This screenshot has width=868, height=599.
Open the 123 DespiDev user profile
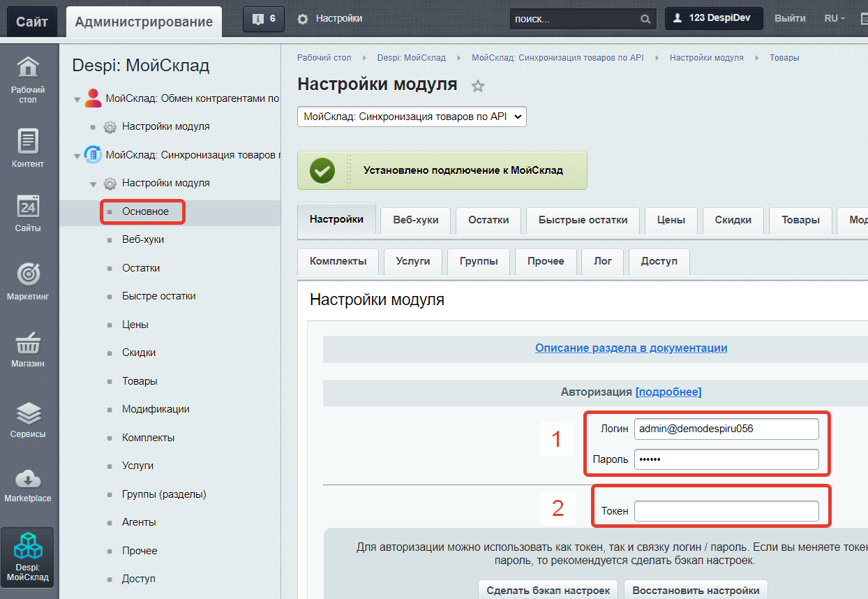coord(714,19)
